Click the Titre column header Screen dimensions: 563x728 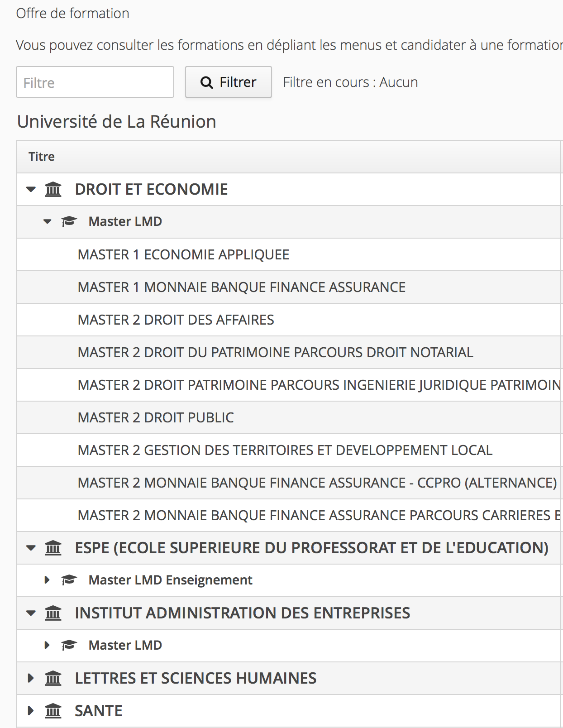(x=42, y=157)
